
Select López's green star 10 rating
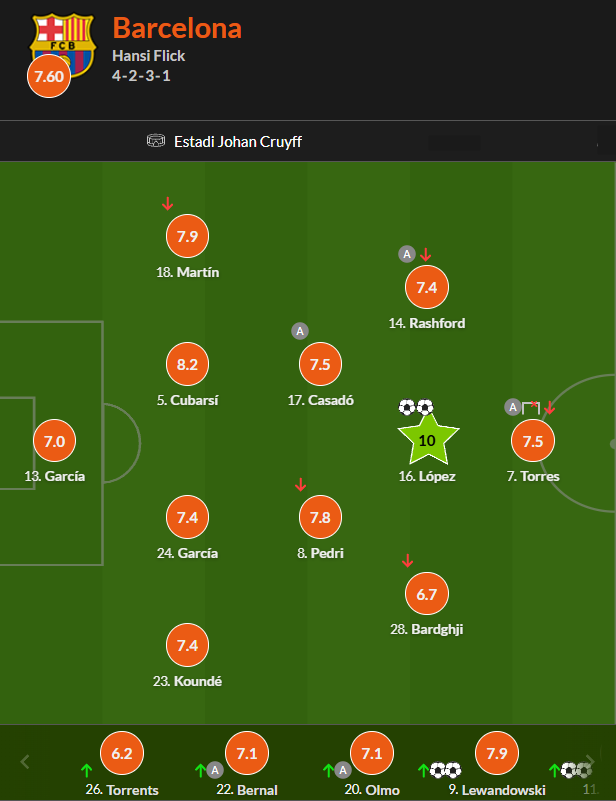click(428, 439)
